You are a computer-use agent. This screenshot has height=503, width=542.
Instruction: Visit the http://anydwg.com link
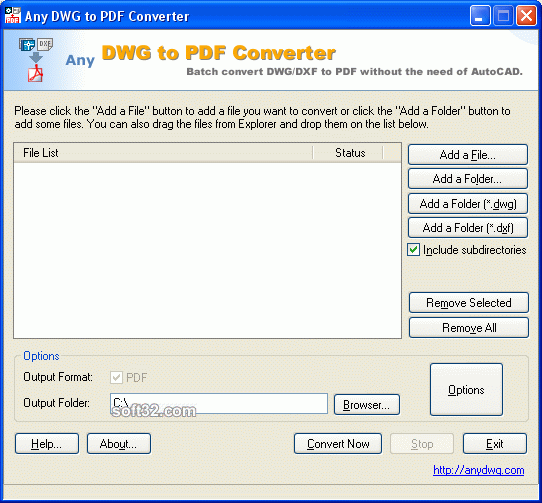(479, 470)
